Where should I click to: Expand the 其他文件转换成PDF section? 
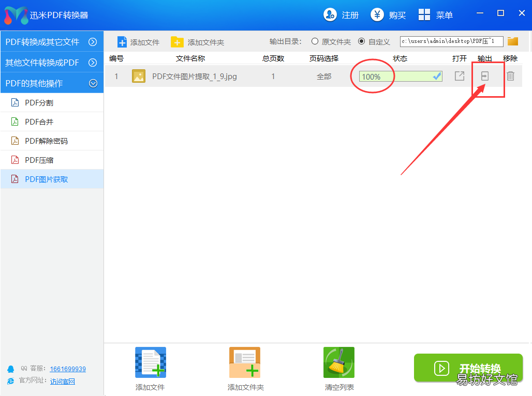point(52,63)
